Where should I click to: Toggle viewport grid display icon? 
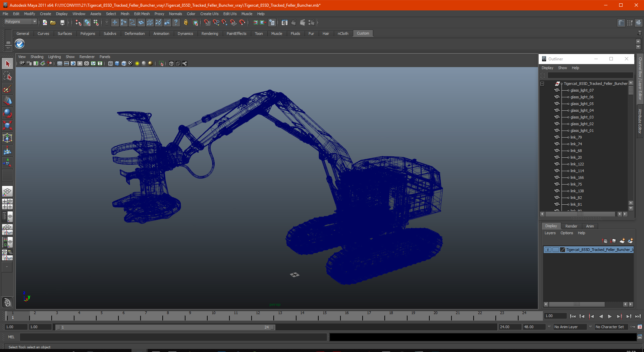(x=60, y=63)
